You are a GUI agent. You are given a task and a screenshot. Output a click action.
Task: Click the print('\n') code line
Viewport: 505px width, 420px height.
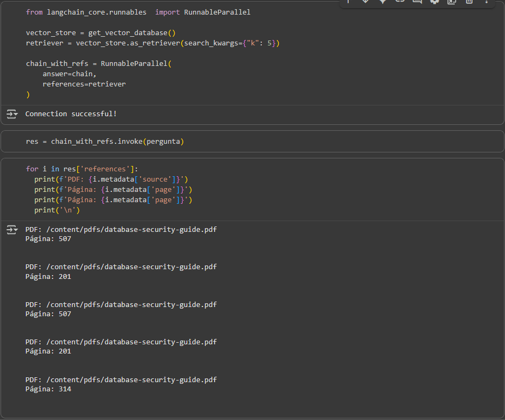[x=57, y=210]
